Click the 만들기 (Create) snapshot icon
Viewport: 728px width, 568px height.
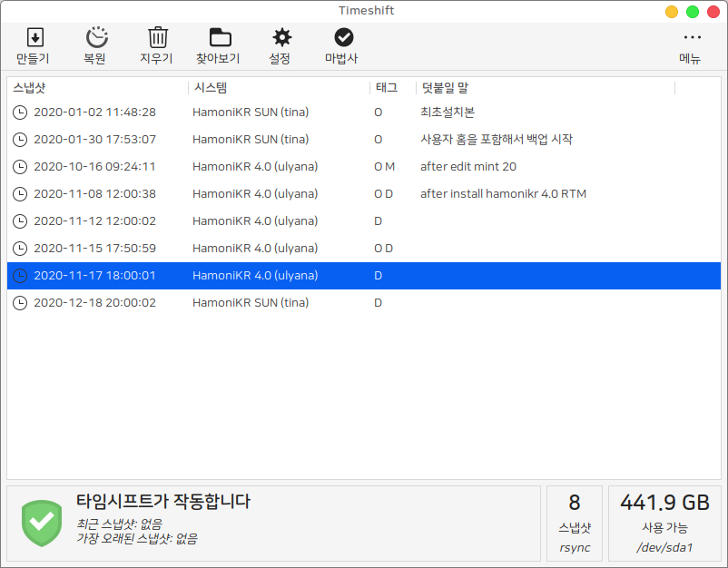coord(34,38)
